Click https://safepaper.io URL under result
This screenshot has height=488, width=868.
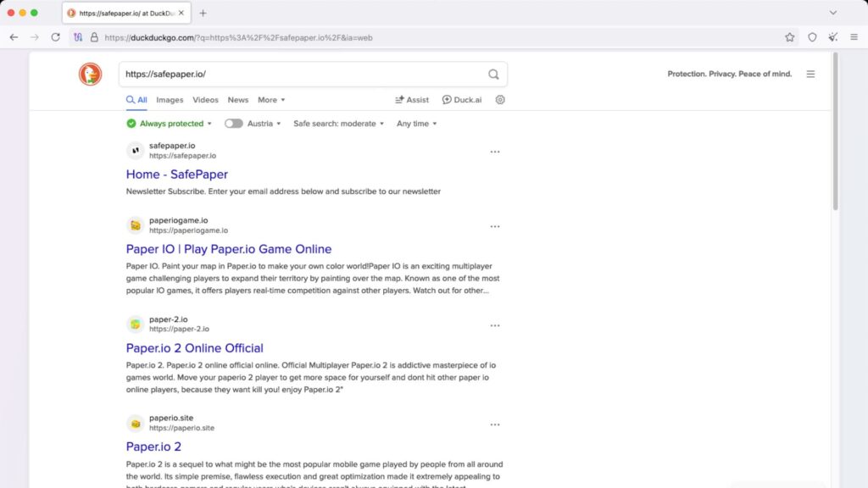coord(183,156)
